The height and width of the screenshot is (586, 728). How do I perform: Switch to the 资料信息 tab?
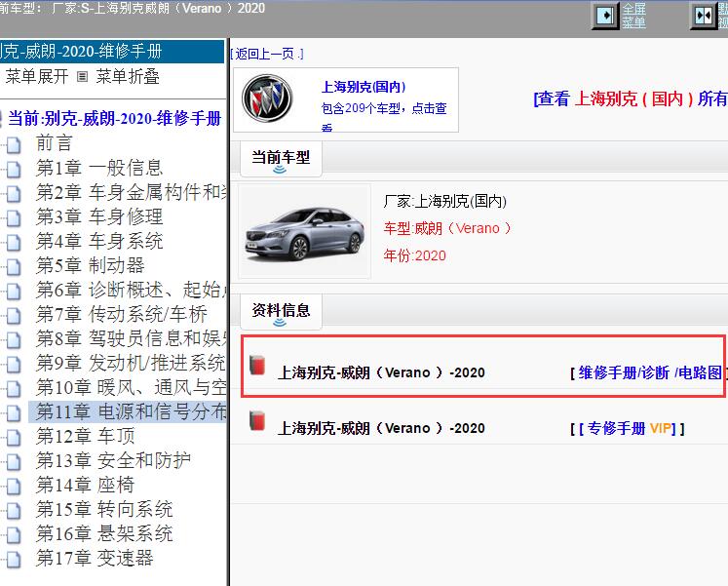tap(281, 311)
